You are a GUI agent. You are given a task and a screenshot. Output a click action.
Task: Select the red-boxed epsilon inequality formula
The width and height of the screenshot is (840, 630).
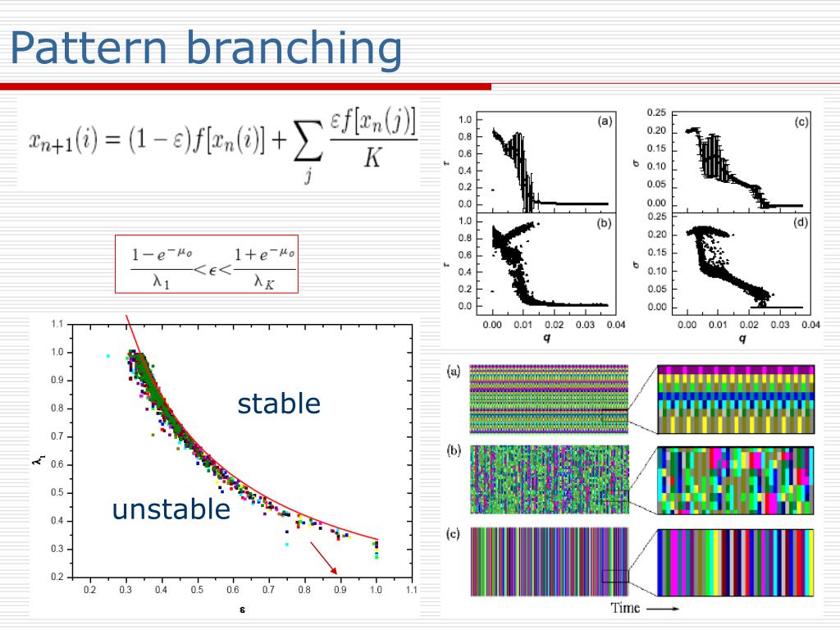click(x=206, y=264)
